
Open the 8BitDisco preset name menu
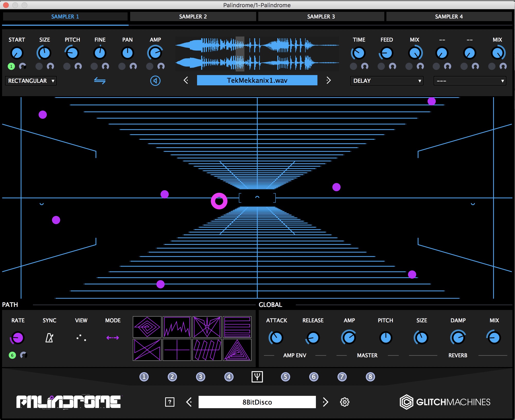click(x=257, y=402)
